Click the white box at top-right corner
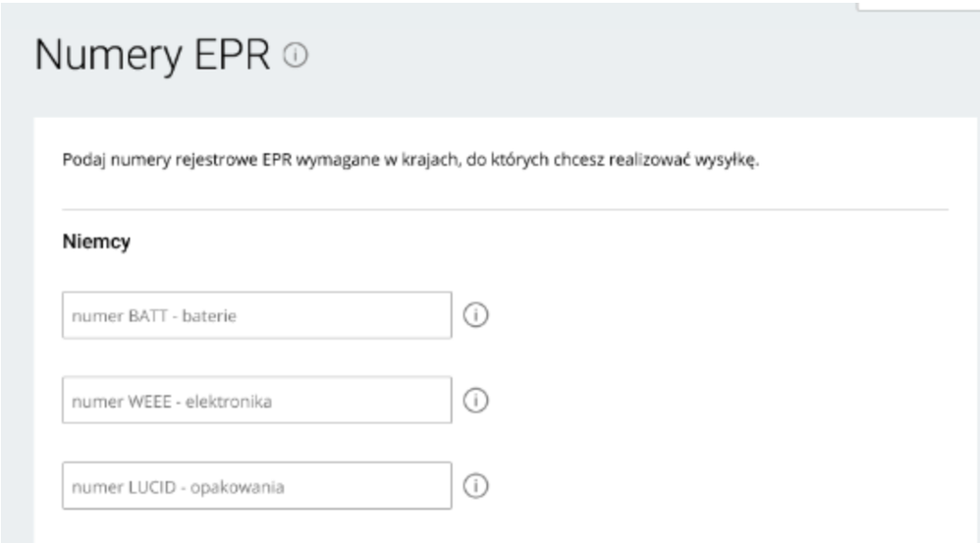This screenshot has width=980, height=543. (x=917, y=5)
